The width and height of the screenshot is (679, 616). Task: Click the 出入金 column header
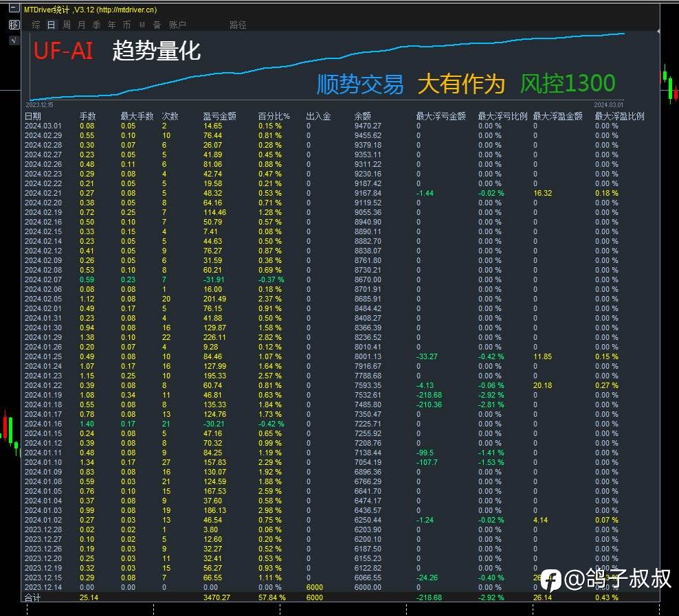coord(318,116)
